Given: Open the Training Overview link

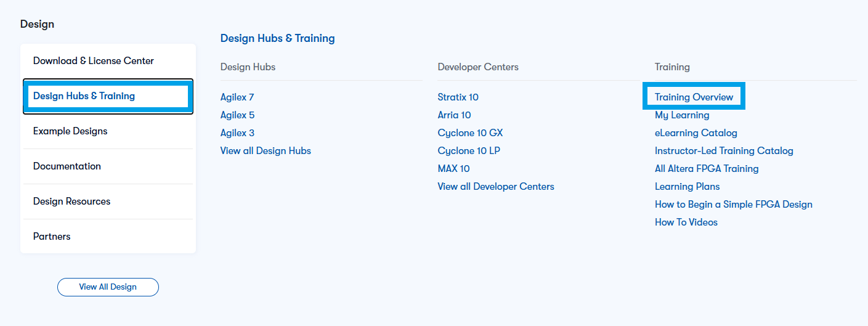Looking at the screenshot, I should [x=694, y=97].
